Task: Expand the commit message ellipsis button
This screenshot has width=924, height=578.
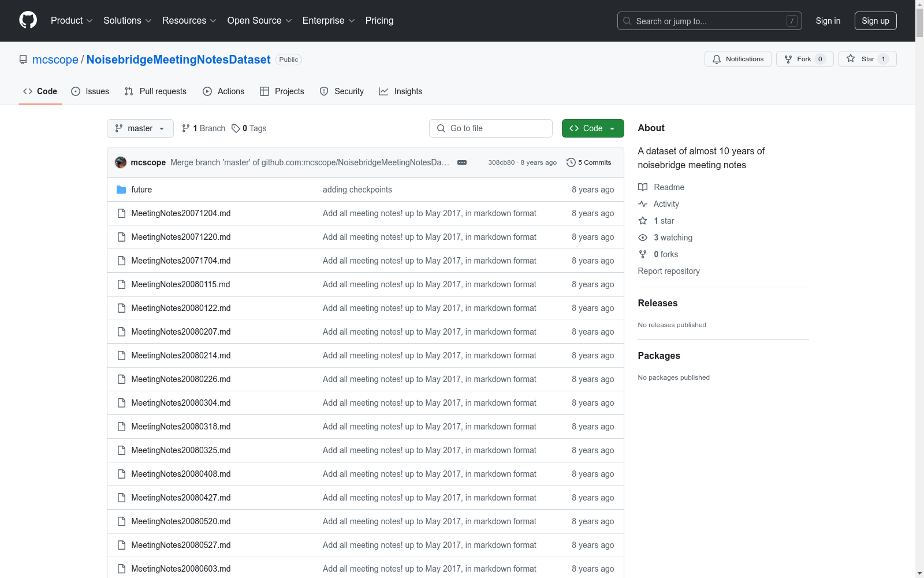Action: pos(462,162)
